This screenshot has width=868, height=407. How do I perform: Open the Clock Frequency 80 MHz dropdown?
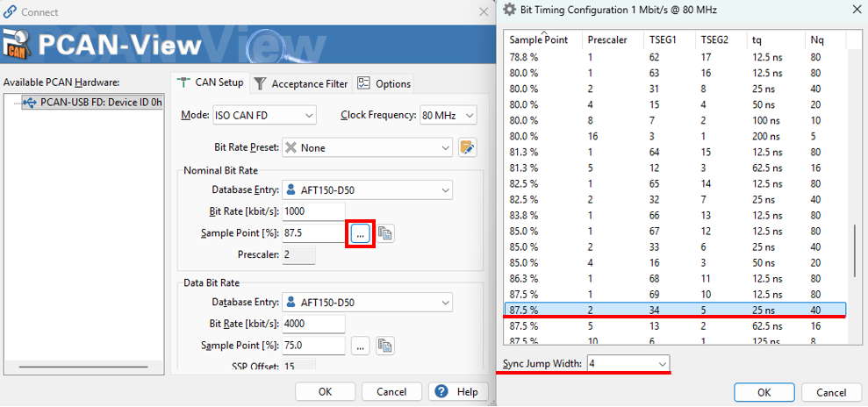click(448, 116)
